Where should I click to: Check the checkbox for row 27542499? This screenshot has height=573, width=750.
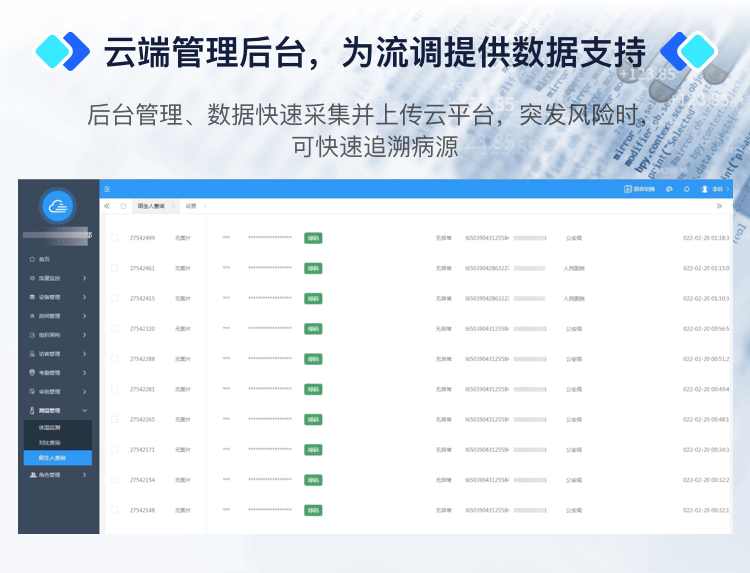115,238
